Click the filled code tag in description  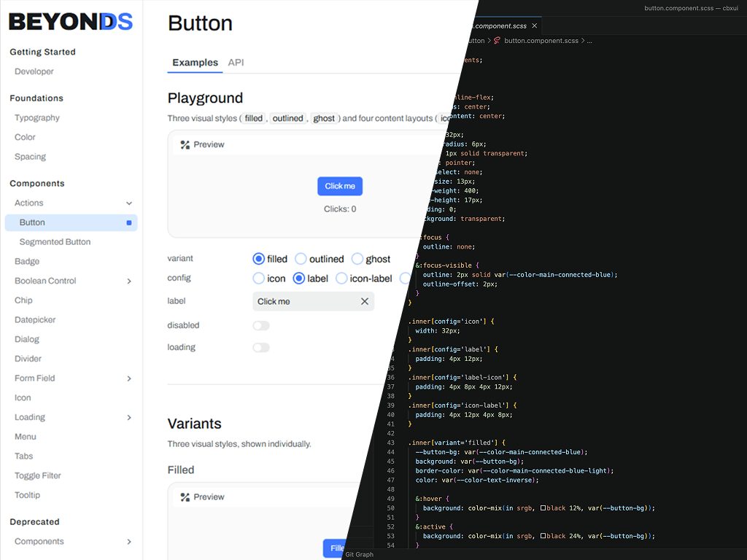[253, 118]
